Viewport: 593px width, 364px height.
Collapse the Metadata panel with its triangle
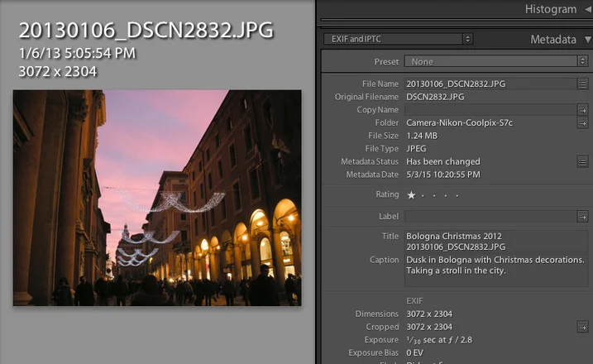588,40
